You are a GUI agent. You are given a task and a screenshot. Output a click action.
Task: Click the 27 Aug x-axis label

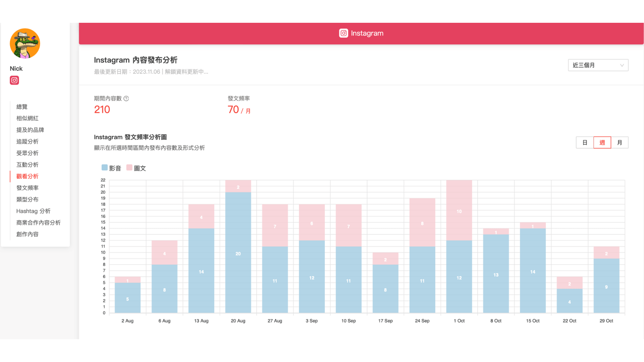(x=275, y=321)
